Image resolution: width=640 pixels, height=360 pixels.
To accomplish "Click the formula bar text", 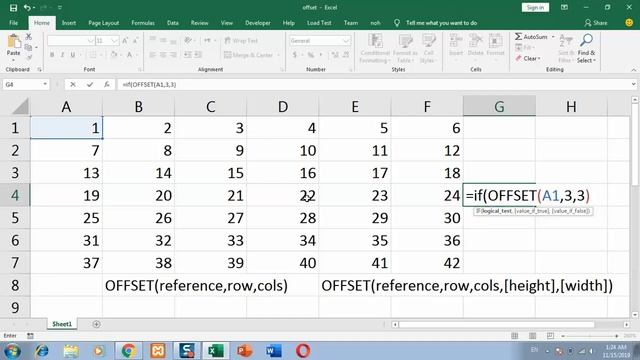I will pos(149,84).
